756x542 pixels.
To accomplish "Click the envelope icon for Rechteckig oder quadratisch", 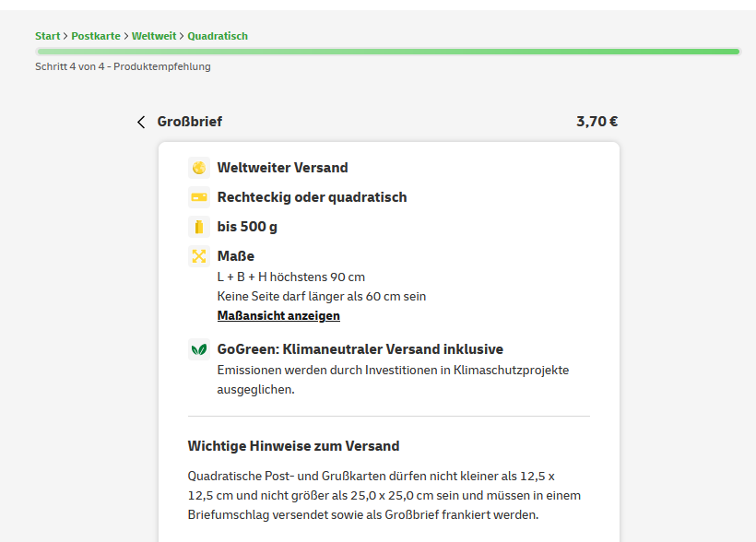I will 199,197.
